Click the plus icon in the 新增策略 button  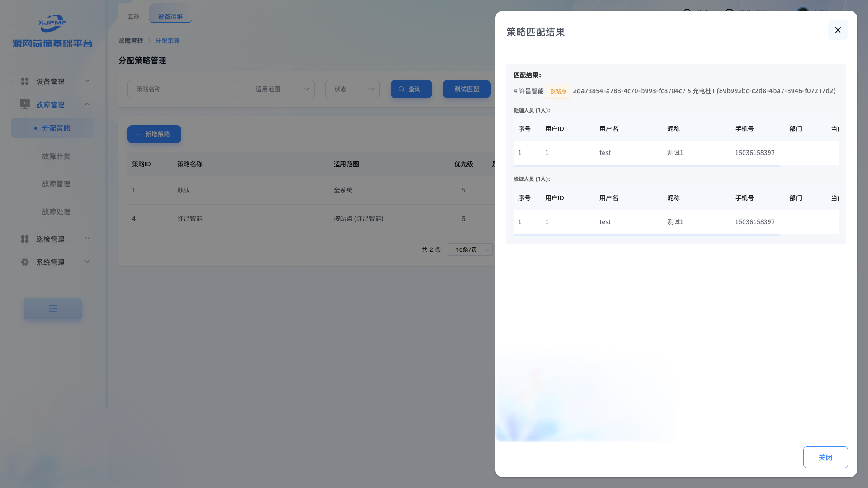138,134
